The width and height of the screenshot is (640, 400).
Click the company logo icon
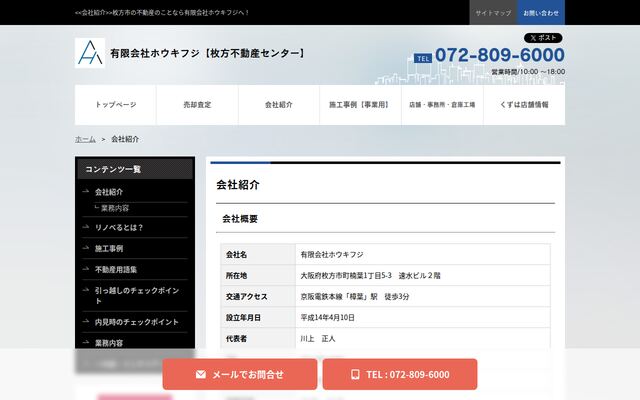(90, 53)
